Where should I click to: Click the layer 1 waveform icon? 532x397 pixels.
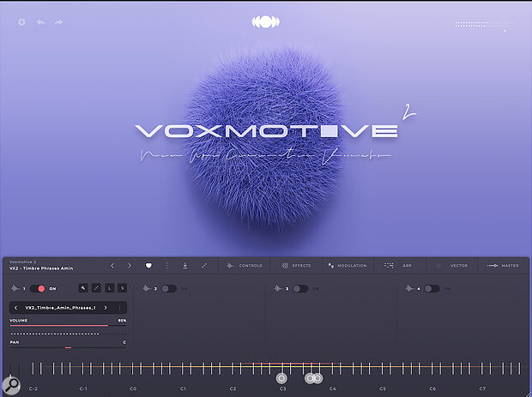pyautogui.click(x=15, y=288)
